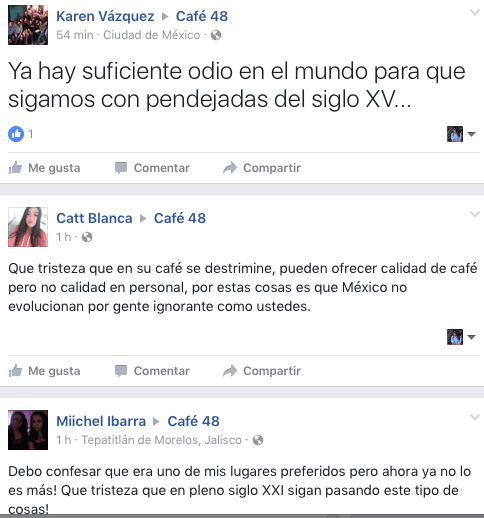The width and height of the screenshot is (484, 518).
Task: Open Café 48 page from Catt Blanca's post
Action: (180, 218)
